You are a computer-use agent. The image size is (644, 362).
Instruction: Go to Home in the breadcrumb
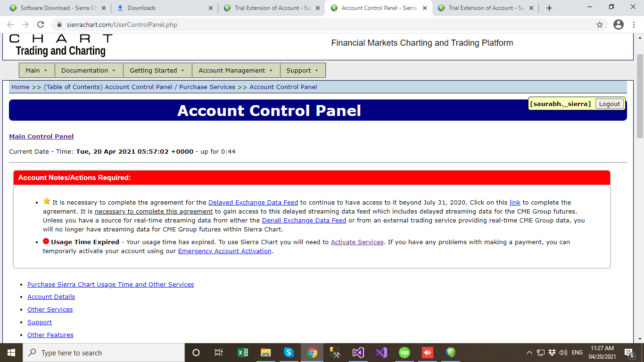coord(20,87)
